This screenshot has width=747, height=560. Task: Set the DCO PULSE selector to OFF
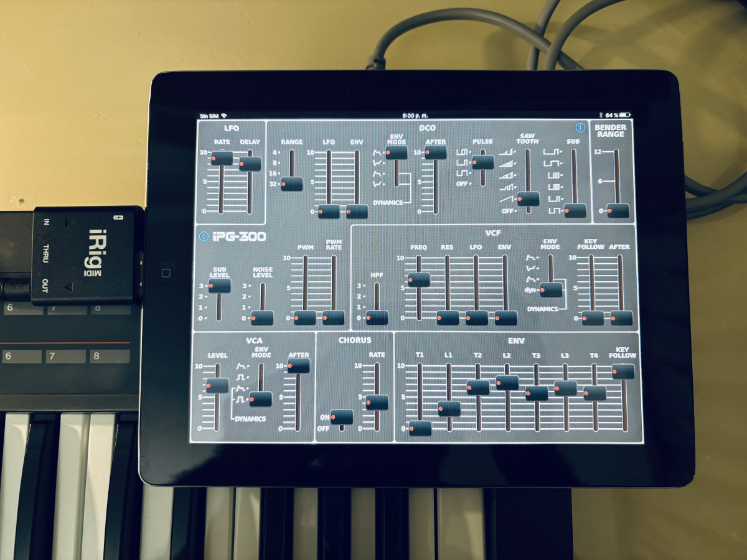pos(462,184)
